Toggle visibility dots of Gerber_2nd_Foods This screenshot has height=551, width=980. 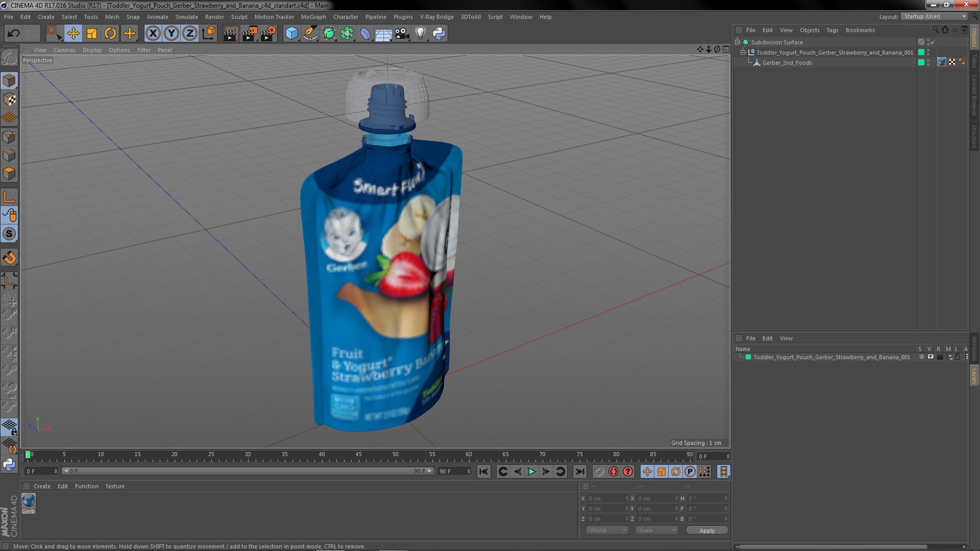[x=928, y=63]
